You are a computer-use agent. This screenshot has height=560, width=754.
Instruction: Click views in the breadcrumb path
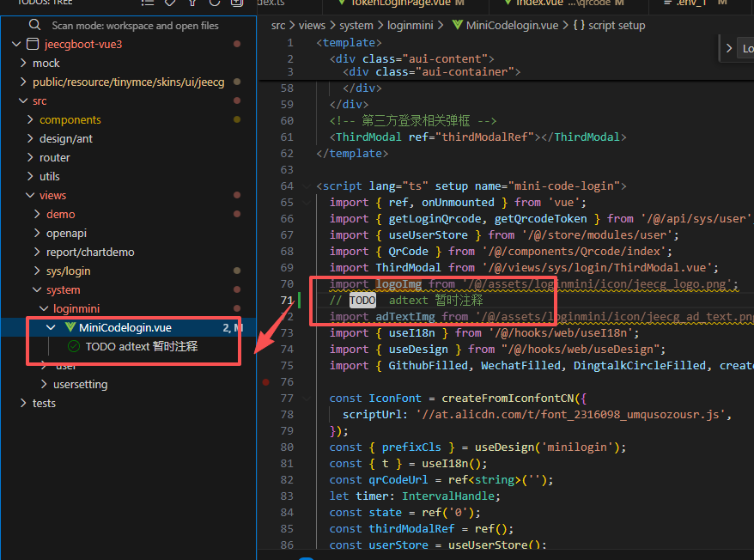click(312, 26)
